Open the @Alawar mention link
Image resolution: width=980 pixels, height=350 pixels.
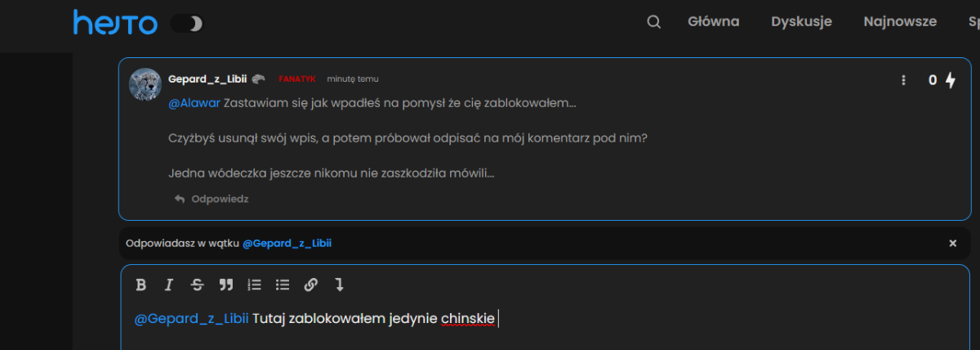[194, 104]
